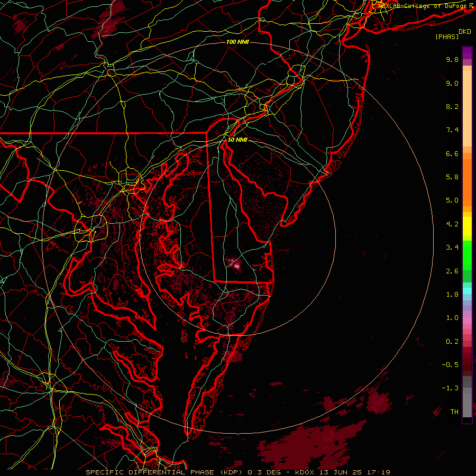
Task: Click the DKD label above the color scale
Action: click(465, 32)
